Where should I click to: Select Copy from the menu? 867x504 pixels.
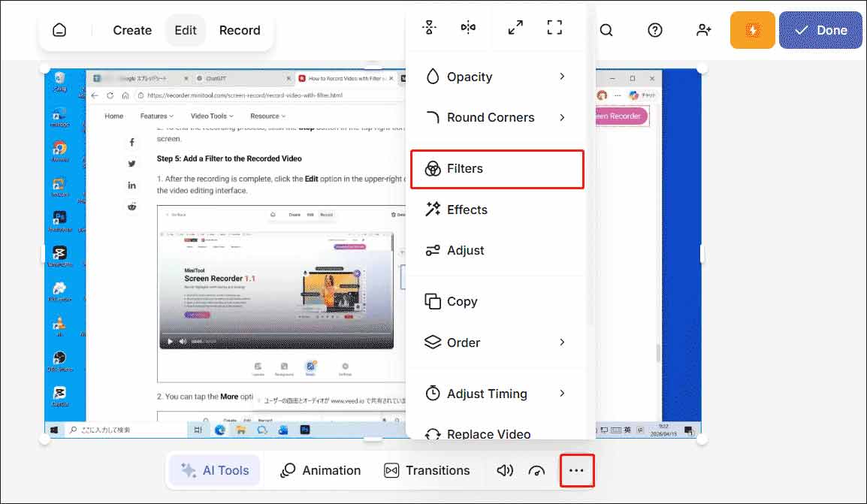tap(497, 302)
